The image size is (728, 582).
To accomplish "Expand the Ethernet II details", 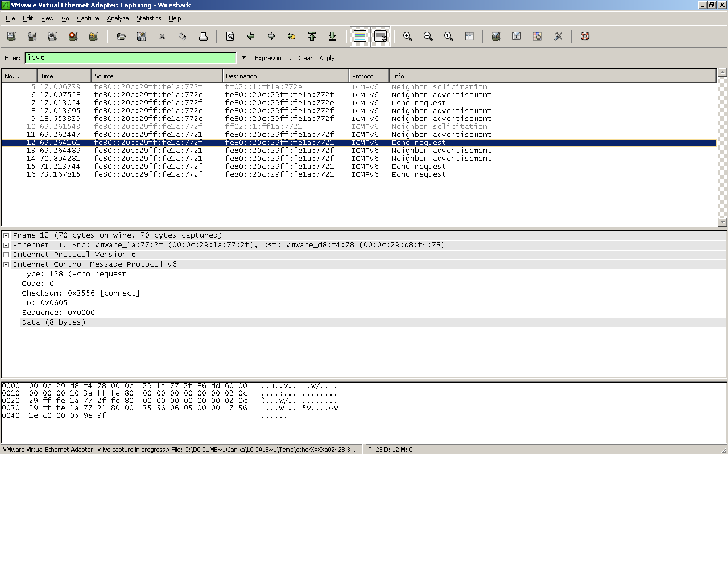I will click(6, 245).
